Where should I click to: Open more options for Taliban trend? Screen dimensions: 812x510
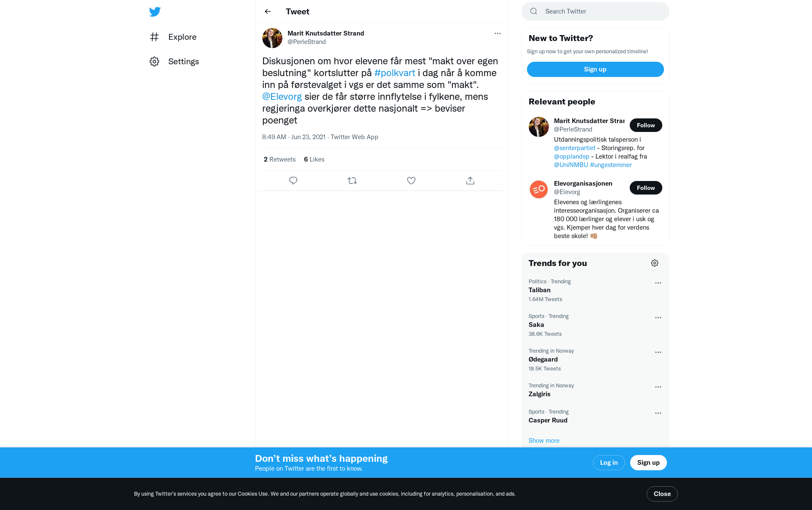tap(658, 283)
